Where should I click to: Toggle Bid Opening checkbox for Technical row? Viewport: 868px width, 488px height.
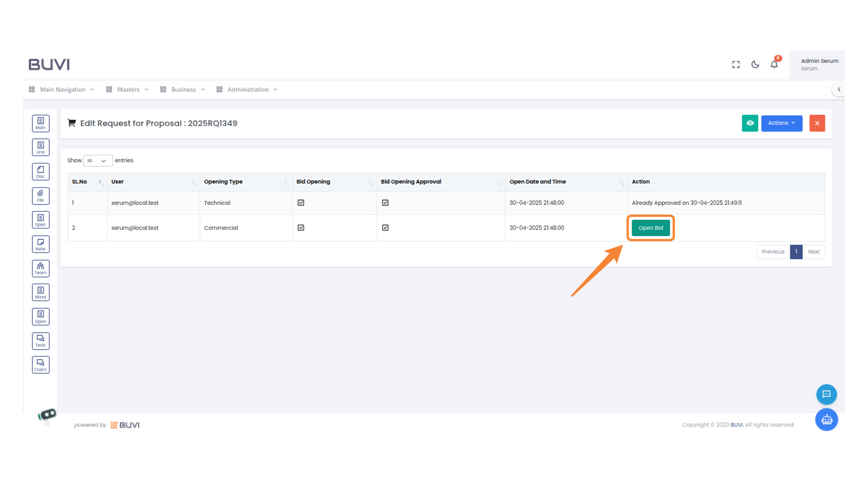[301, 203]
